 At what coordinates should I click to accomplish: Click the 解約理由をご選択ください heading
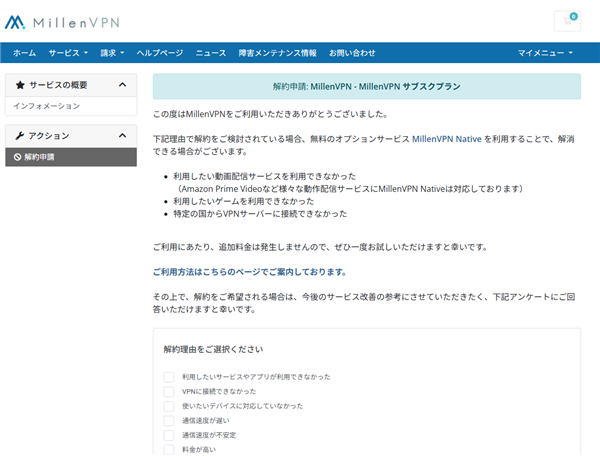click(213, 349)
